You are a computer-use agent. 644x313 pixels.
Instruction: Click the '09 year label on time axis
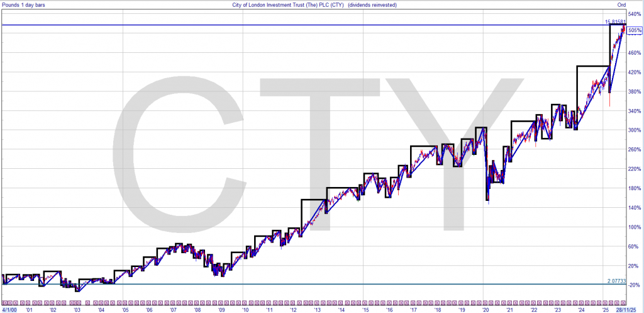click(x=221, y=310)
